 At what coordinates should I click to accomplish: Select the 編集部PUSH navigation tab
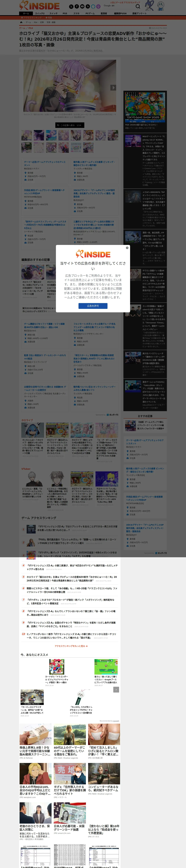120,13
